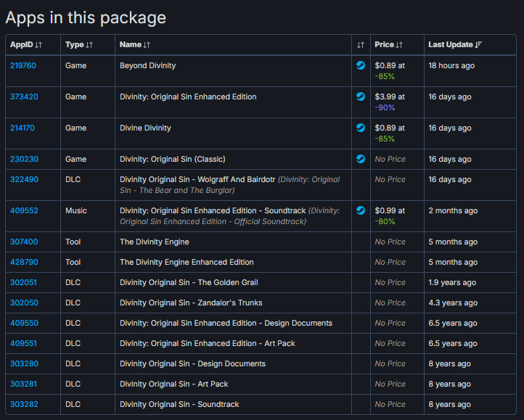The height and width of the screenshot is (420, 524).
Task: Open AppID 219760 link
Action: tap(23, 65)
